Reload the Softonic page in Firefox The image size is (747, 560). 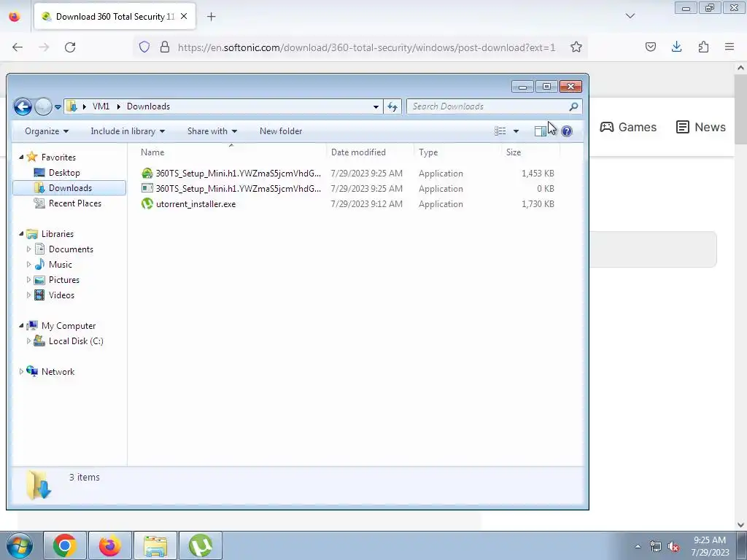point(70,47)
